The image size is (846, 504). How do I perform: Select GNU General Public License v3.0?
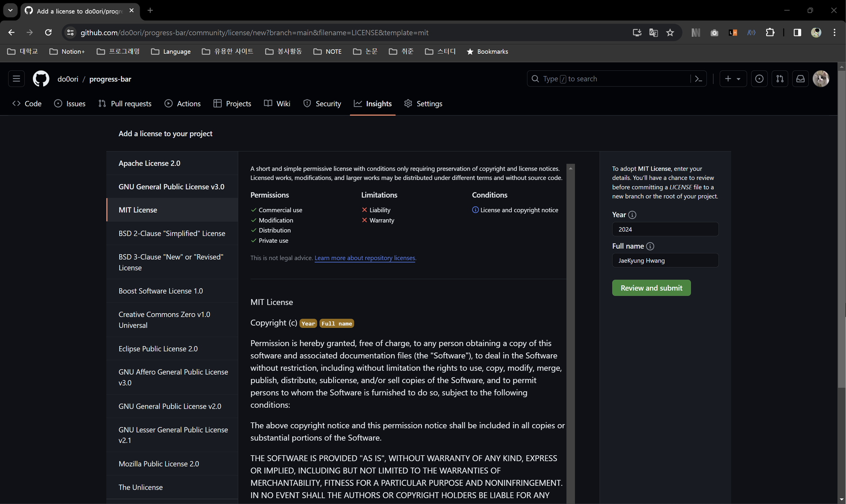(x=172, y=186)
